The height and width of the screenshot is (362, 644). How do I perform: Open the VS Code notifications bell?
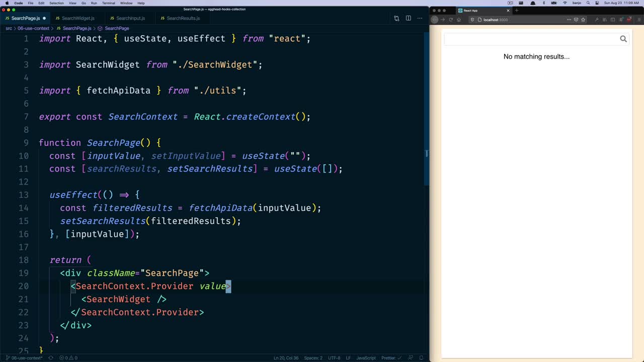(422, 358)
